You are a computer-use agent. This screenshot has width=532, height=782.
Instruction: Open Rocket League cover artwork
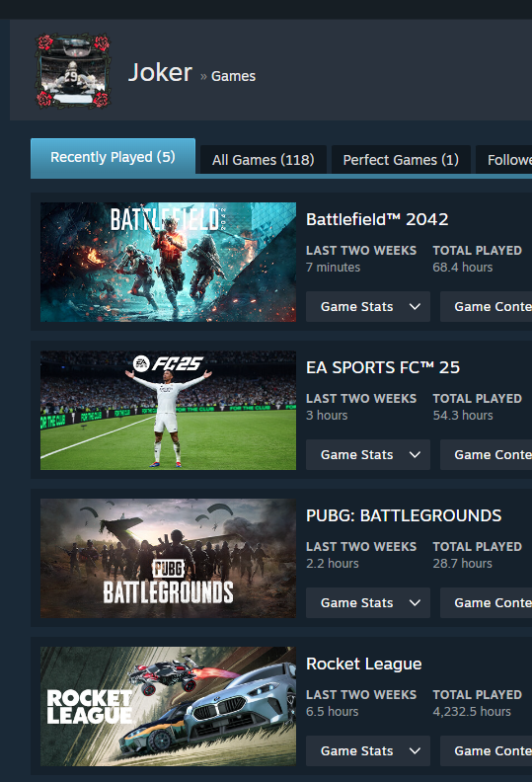click(168, 706)
